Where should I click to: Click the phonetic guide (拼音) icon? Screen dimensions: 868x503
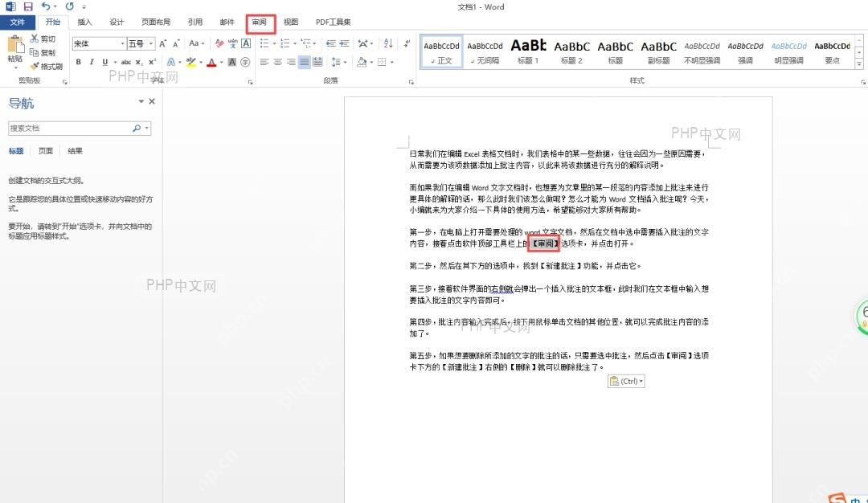(x=232, y=43)
